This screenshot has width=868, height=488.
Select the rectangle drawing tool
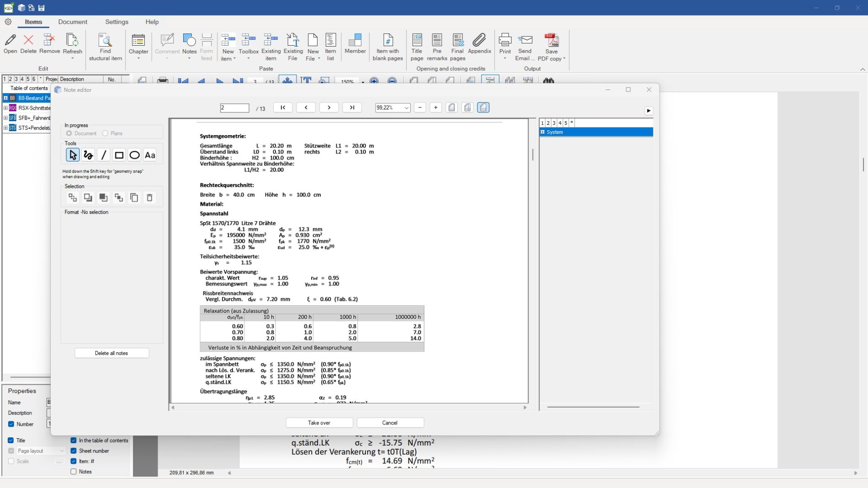[x=119, y=155]
